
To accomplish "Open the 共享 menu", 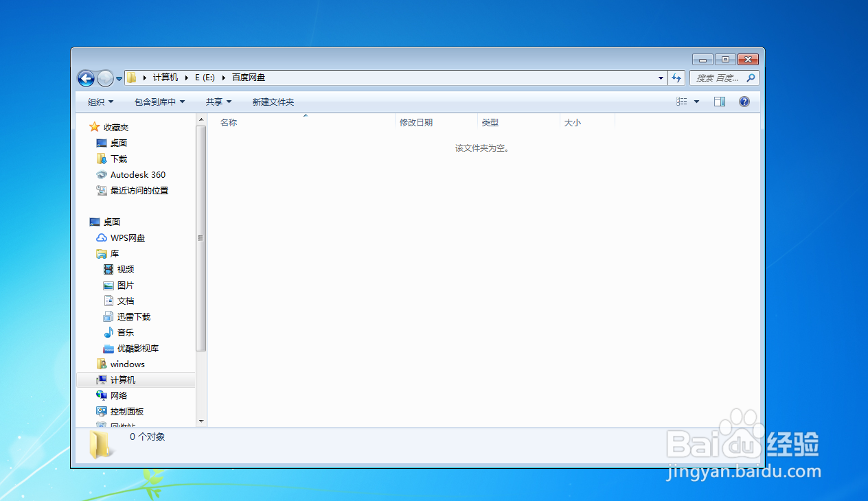I will 219,102.
